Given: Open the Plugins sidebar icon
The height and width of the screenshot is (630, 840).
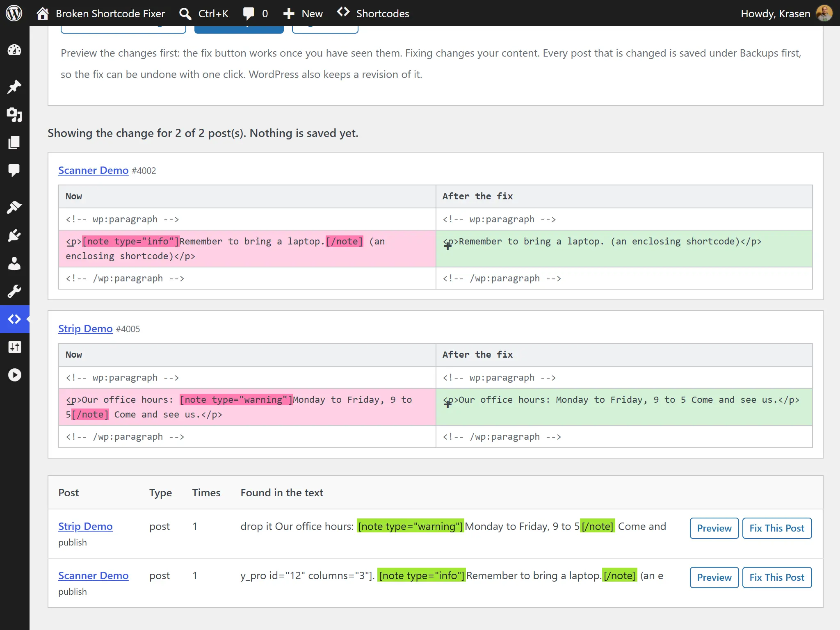Looking at the screenshot, I should click(14, 235).
